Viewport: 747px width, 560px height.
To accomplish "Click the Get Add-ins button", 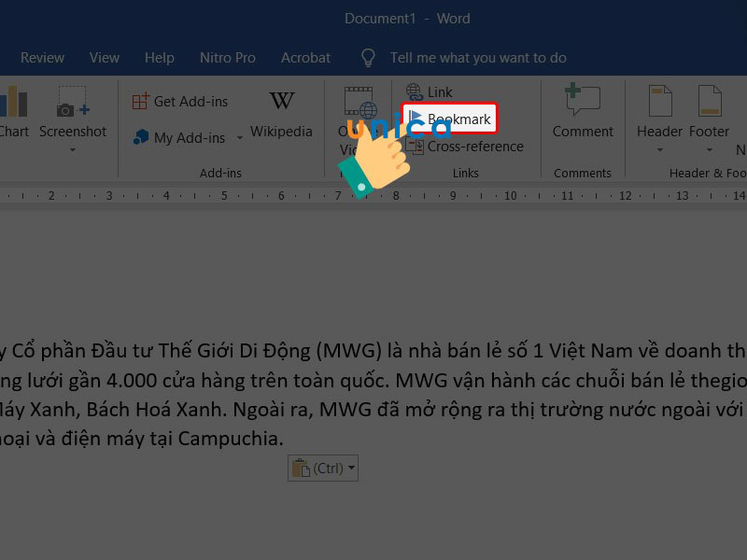I will (x=180, y=102).
